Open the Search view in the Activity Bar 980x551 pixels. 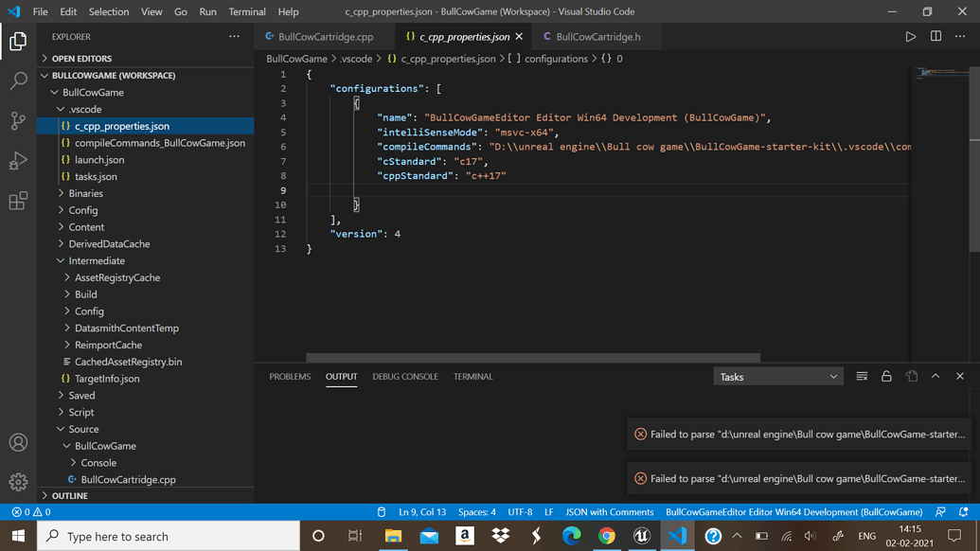(x=17, y=80)
